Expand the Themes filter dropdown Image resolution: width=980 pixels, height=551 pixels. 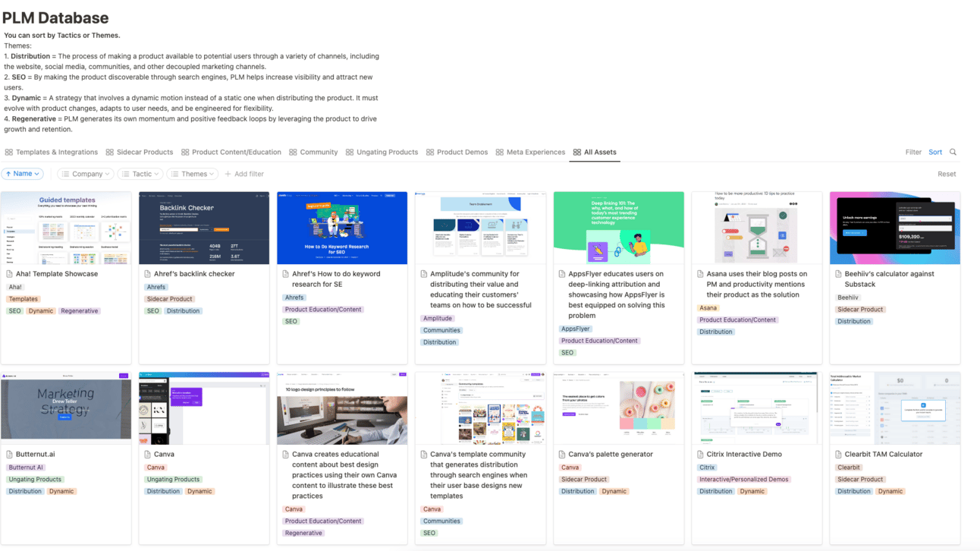[192, 174]
